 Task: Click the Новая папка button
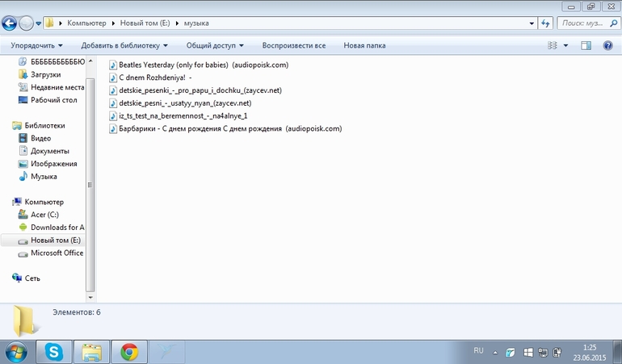[364, 45]
